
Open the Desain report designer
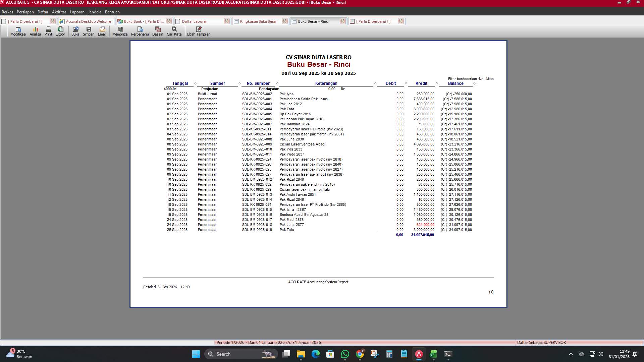158,31
